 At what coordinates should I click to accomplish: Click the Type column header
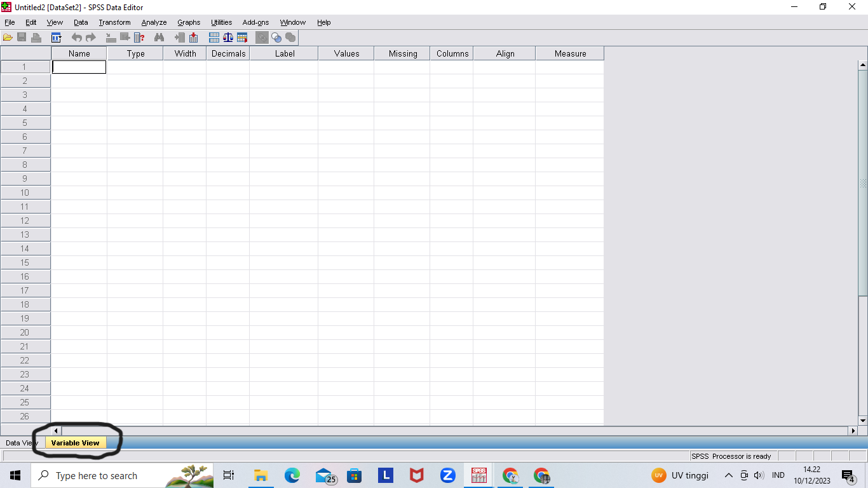(135, 53)
